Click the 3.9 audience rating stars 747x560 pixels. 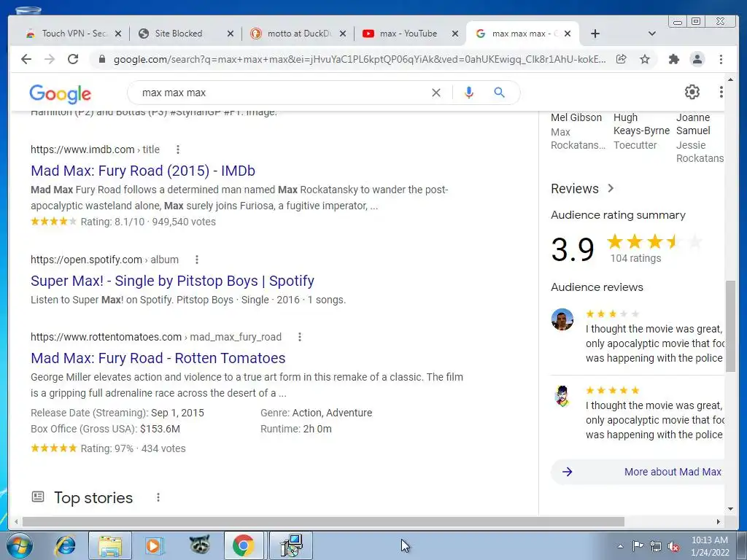coord(654,241)
